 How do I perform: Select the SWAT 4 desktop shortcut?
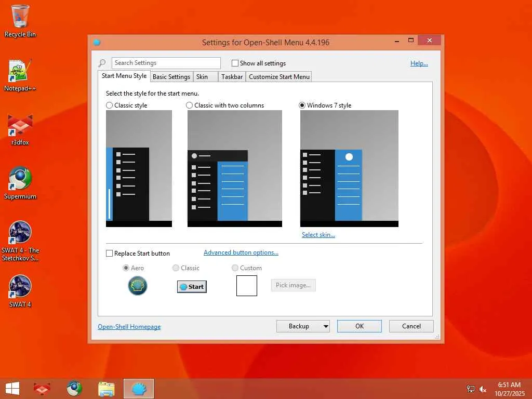20,291
